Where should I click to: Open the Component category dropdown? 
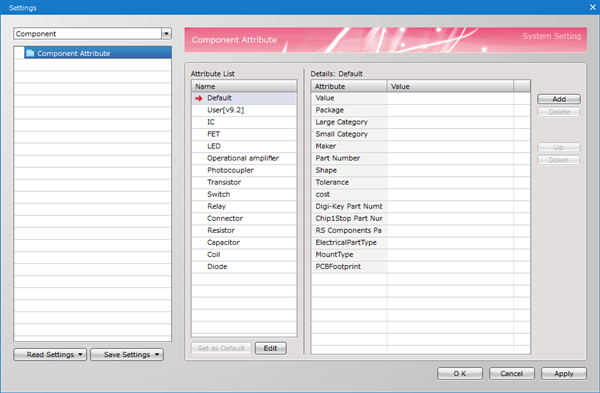tap(166, 34)
